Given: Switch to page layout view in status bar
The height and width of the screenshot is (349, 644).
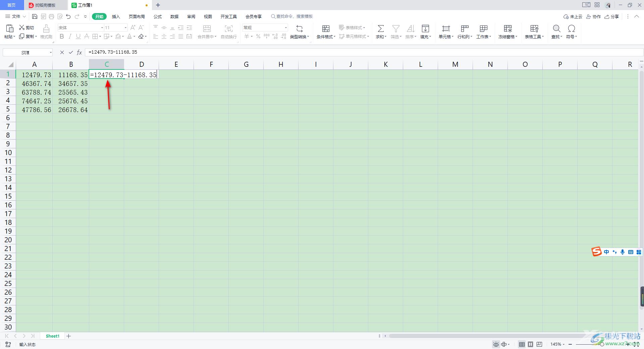Looking at the screenshot, I should coord(530,344).
